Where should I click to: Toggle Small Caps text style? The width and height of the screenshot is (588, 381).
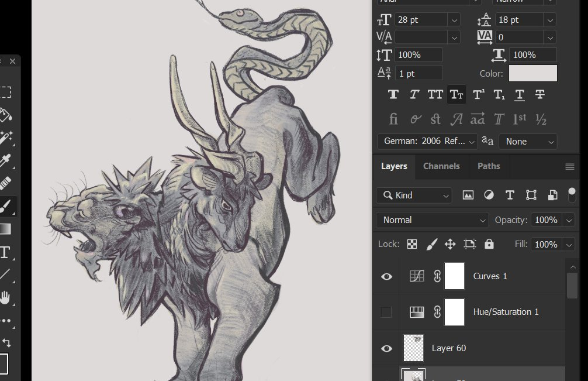(456, 94)
